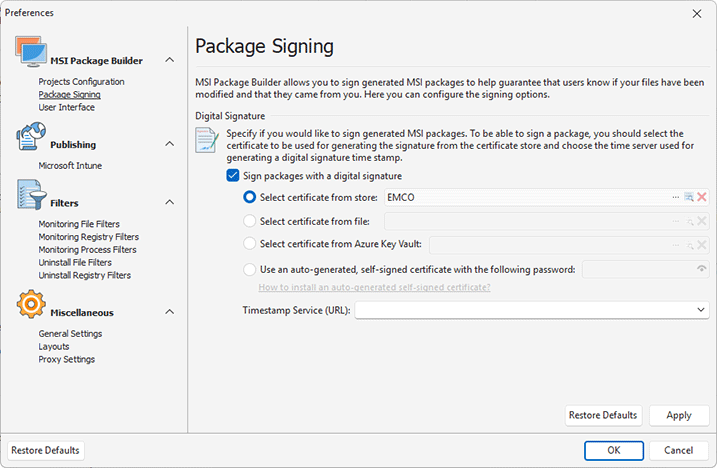The image size is (717, 468).
Task: Collapse the MSI Package Builder section
Action: click(170, 61)
